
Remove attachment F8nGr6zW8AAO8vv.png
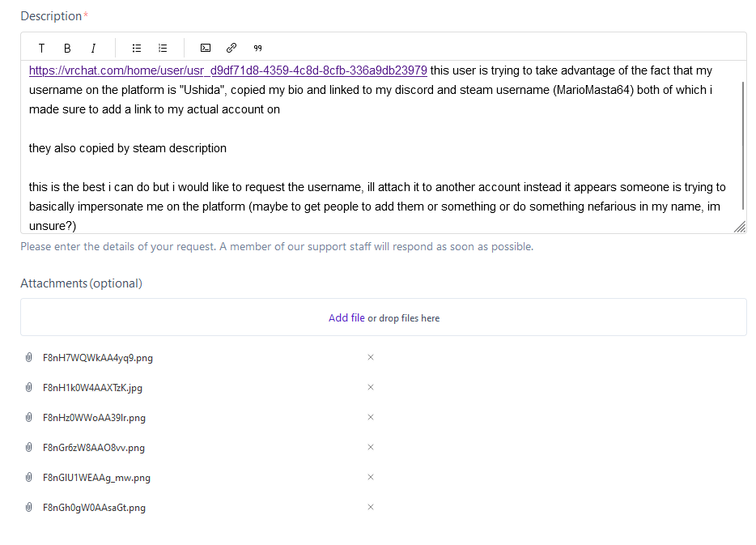click(x=371, y=447)
